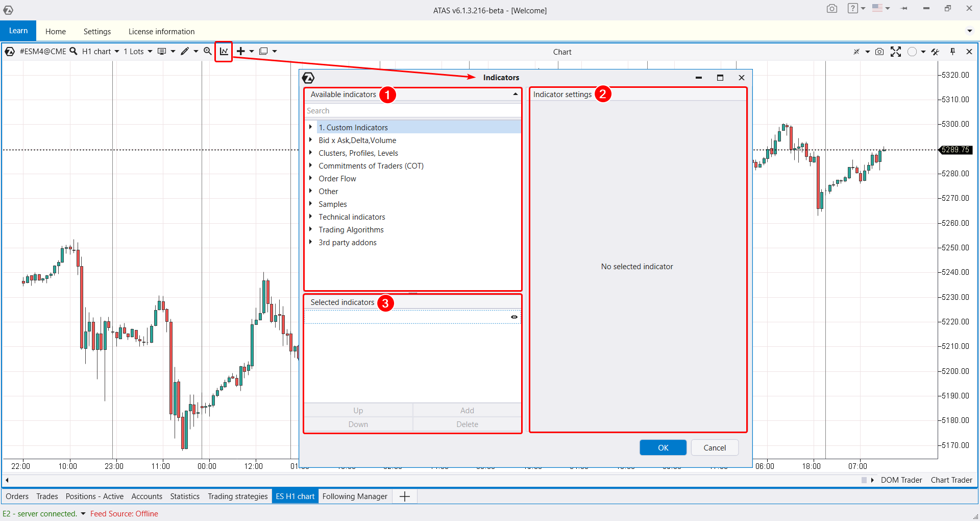Screen dimensions: 980x521
Task: Open the language flag dropdown
Action: pyautogui.click(x=880, y=8)
